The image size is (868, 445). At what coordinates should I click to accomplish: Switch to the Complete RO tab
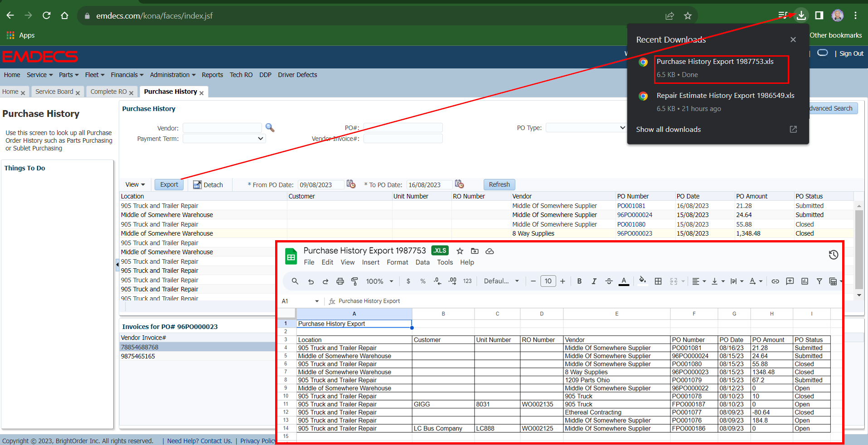click(108, 92)
